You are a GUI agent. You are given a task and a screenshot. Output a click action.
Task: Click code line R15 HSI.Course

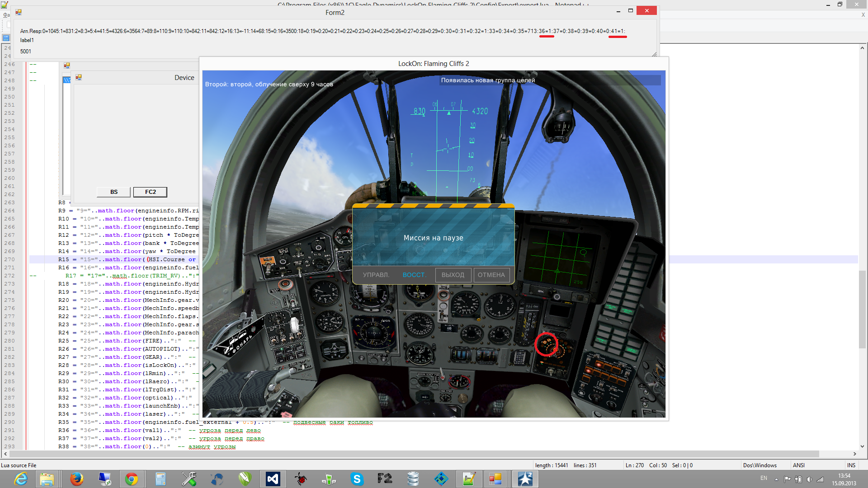127,259
